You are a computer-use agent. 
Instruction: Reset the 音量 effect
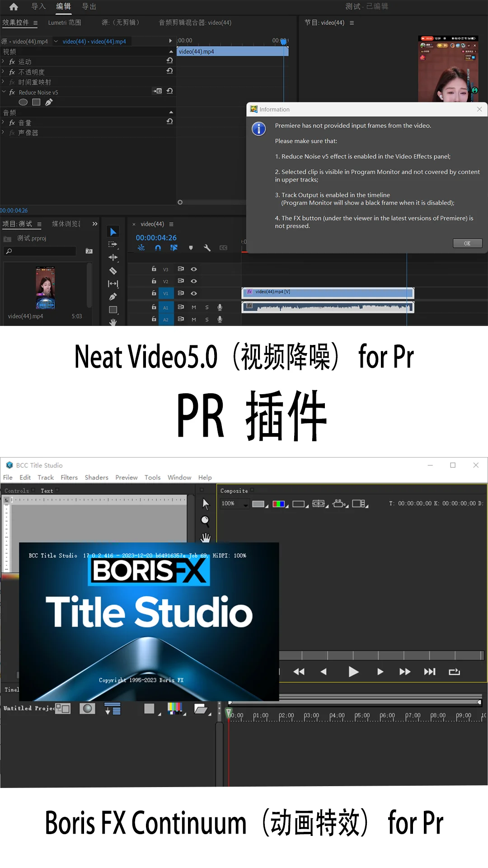click(x=169, y=121)
